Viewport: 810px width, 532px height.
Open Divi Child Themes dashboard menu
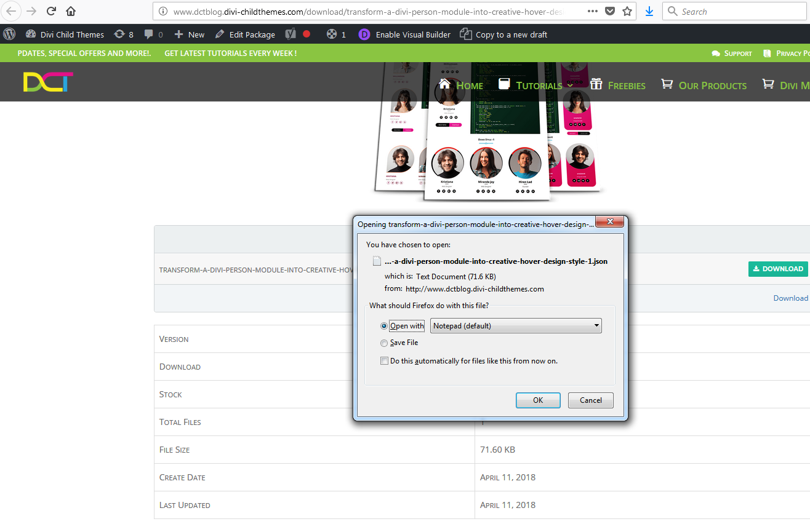tap(65, 34)
